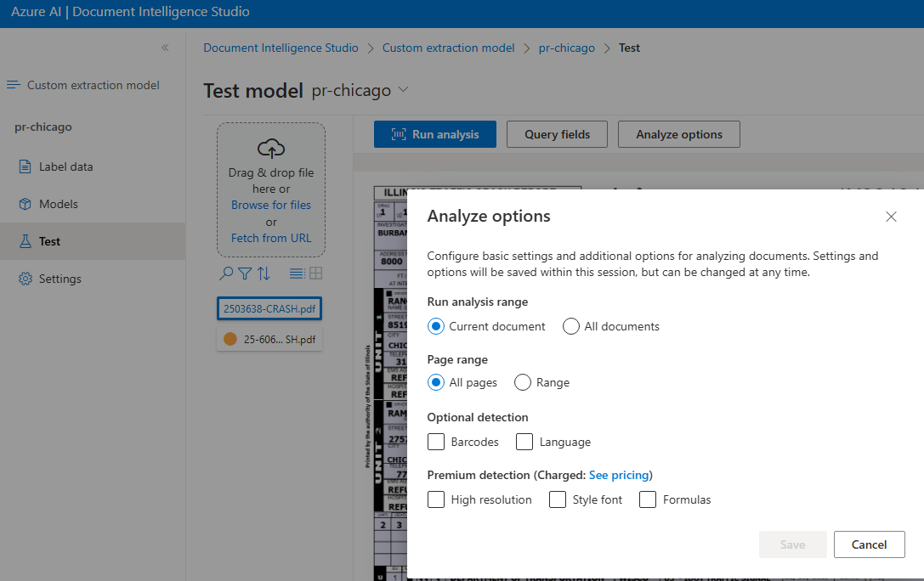The width and height of the screenshot is (924, 581).
Task: Click Run analysis button
Action: pos(435,134)
